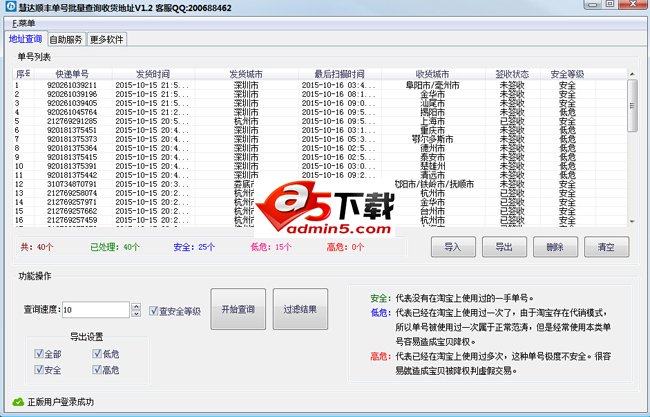
Task: Decrease 查询速度 with spinner down arrow
Action: pos(136,313)
